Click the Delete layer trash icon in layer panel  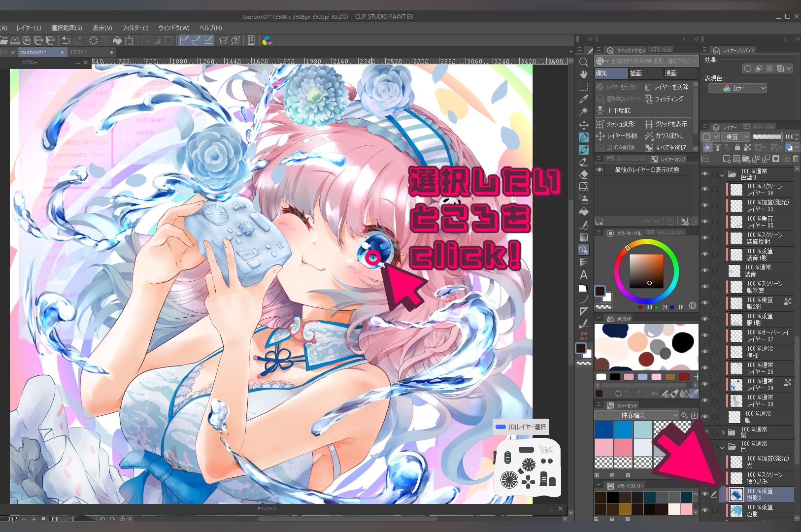795,159
